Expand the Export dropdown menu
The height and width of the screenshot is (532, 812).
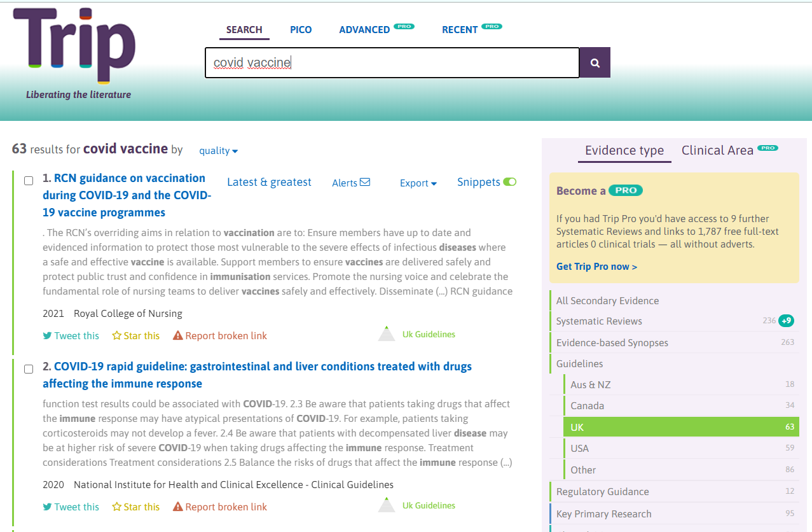click(x=418, y=183)
